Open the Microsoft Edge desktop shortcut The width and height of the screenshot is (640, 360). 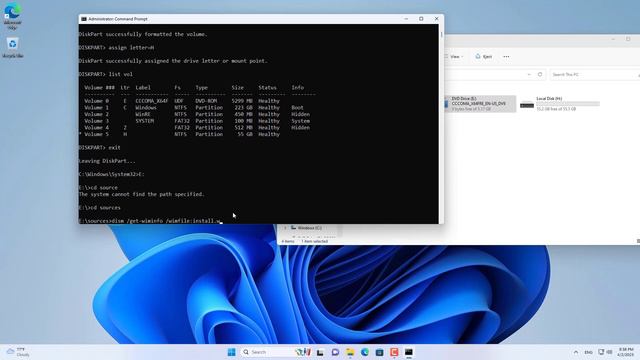pyautogui.click(x=12, y=16)
